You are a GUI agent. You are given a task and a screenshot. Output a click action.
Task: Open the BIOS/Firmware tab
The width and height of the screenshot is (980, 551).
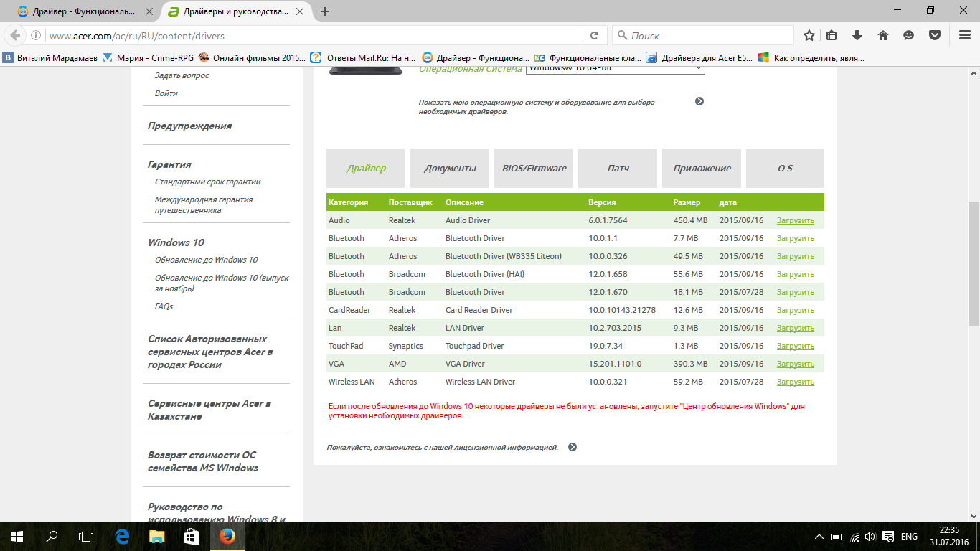coord(534,168)
